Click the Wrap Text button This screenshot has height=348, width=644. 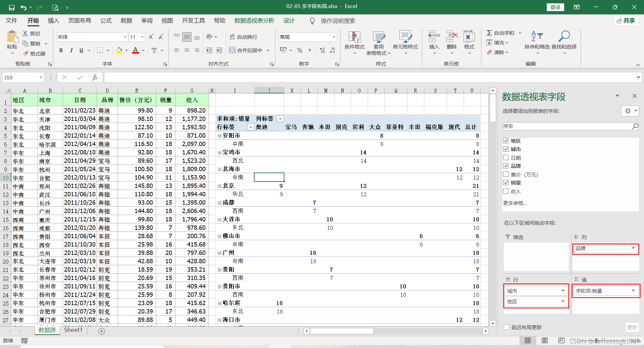[244, 37]
